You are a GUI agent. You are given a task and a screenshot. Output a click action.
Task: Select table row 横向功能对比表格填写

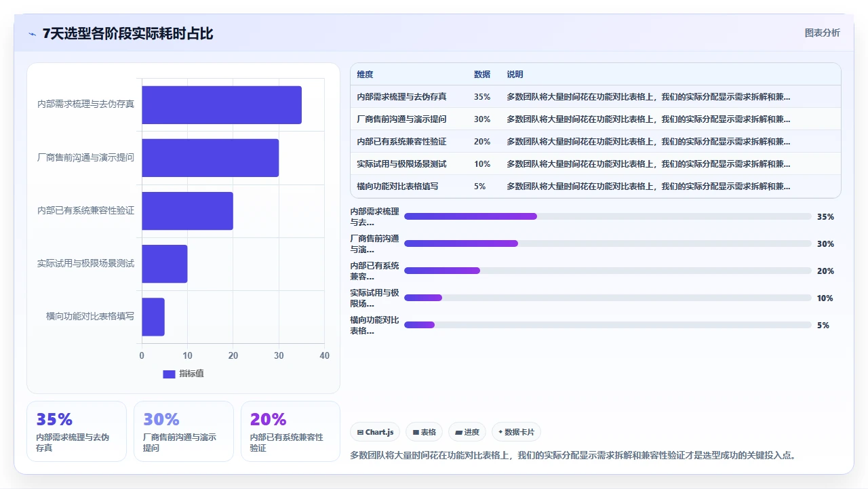click(595, 187)
